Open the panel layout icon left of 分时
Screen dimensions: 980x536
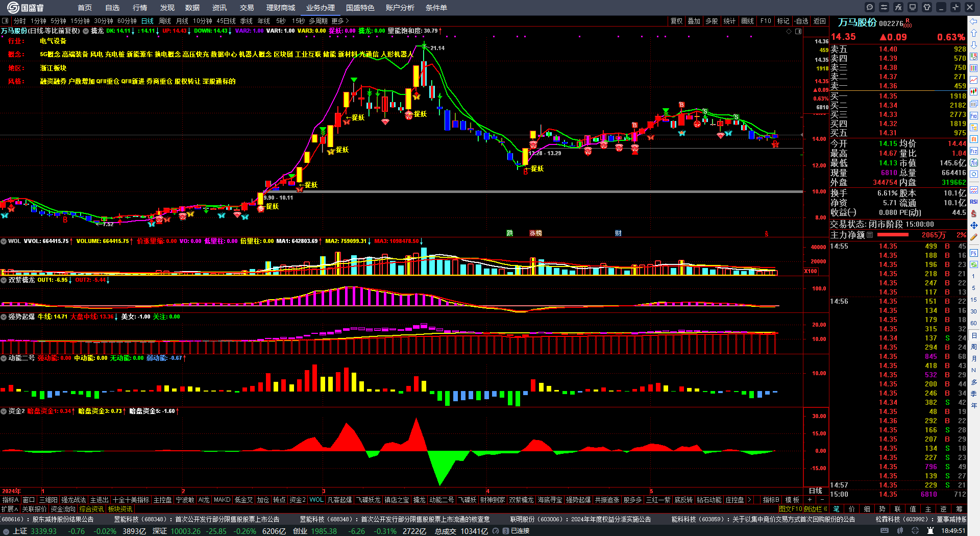click(x=5, y=21)
